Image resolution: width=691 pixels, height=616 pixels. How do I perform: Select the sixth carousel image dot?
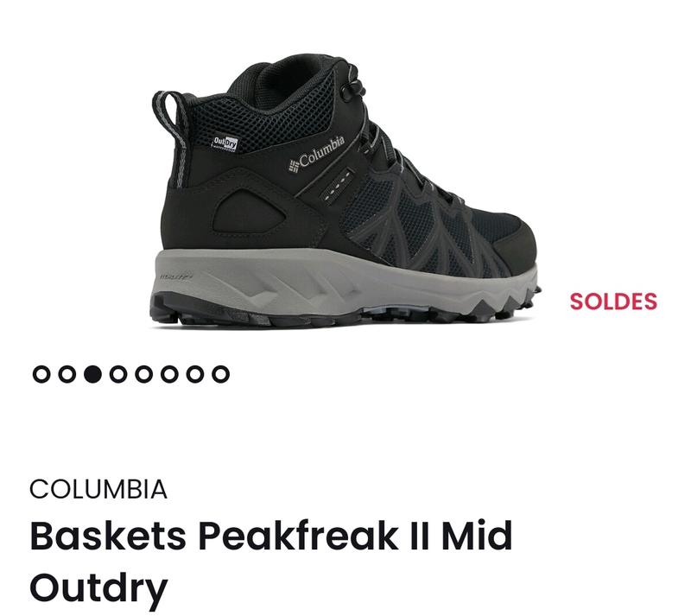[x=169, y=374]
